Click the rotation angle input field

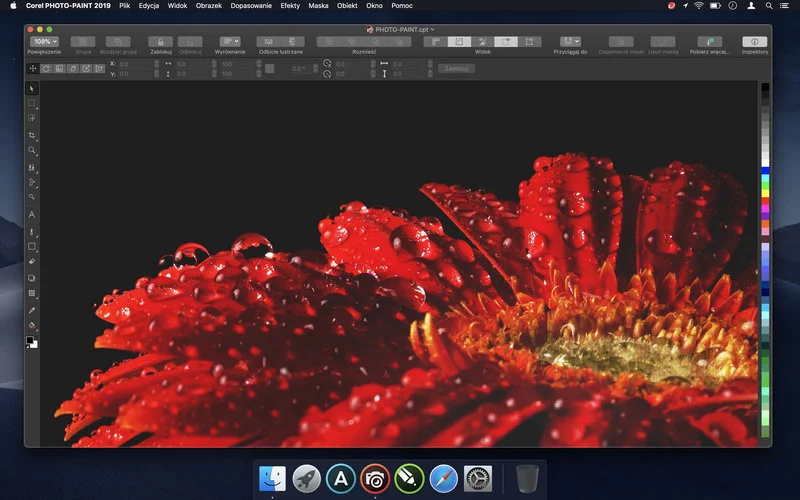click(300, 68)
